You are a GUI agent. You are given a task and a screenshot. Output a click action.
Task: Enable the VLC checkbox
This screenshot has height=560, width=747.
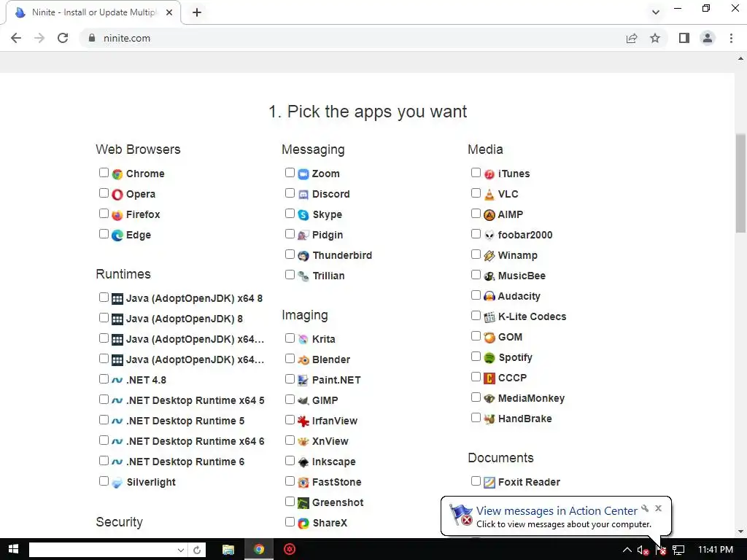pyautogui.click(x=476, y=192)
